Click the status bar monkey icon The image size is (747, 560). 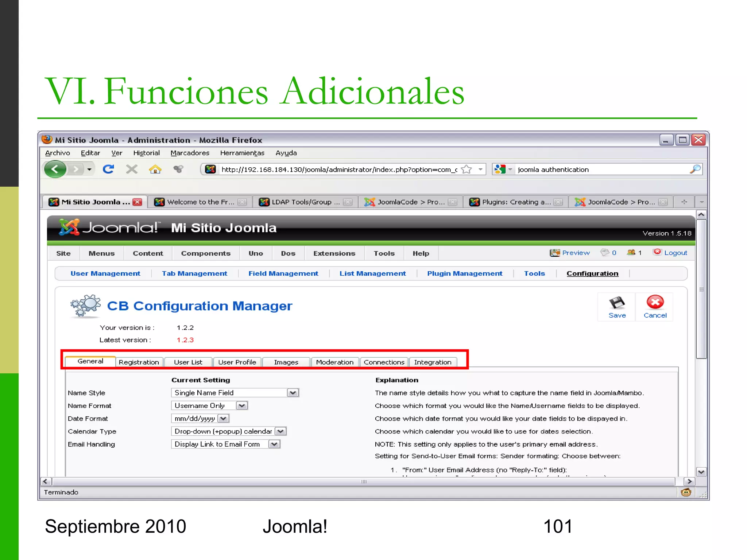686,493
